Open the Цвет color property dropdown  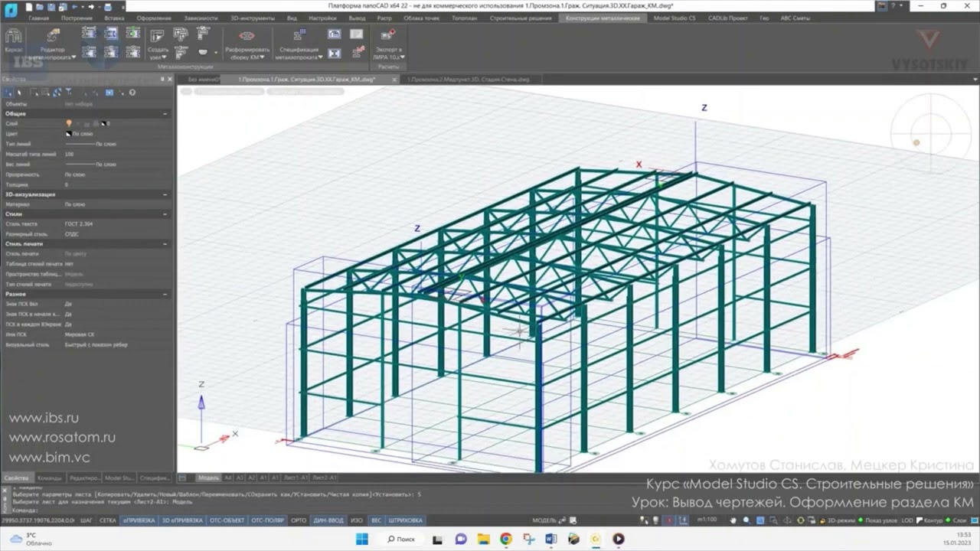pos(119,134)
